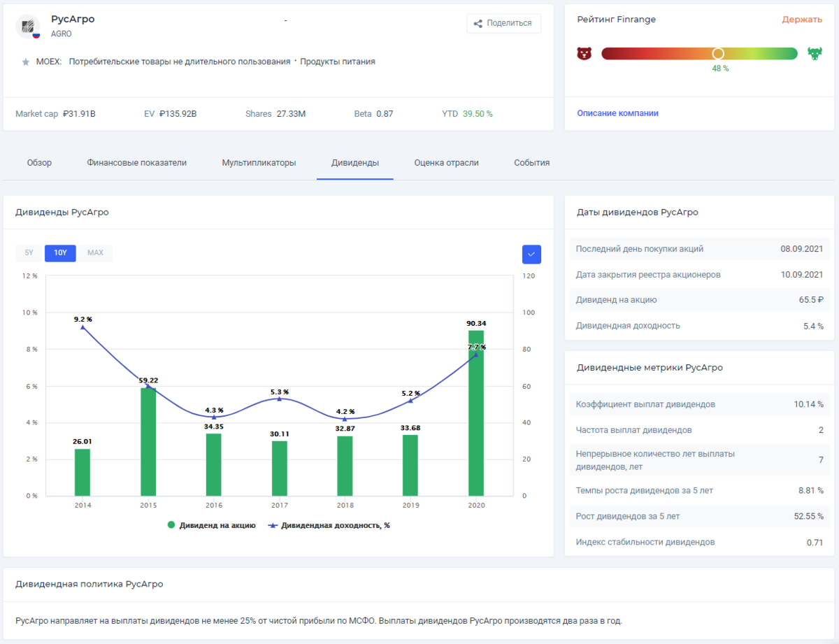839x644 pixels.
Task: Click the 2016 dividend bar 34.35
Action: [214, 464]
